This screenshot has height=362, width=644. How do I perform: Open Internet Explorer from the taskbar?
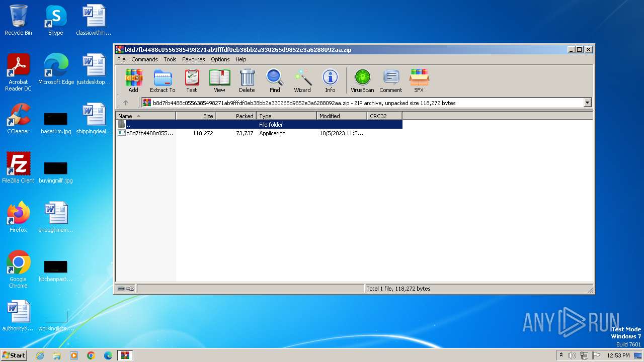(40, 355)
